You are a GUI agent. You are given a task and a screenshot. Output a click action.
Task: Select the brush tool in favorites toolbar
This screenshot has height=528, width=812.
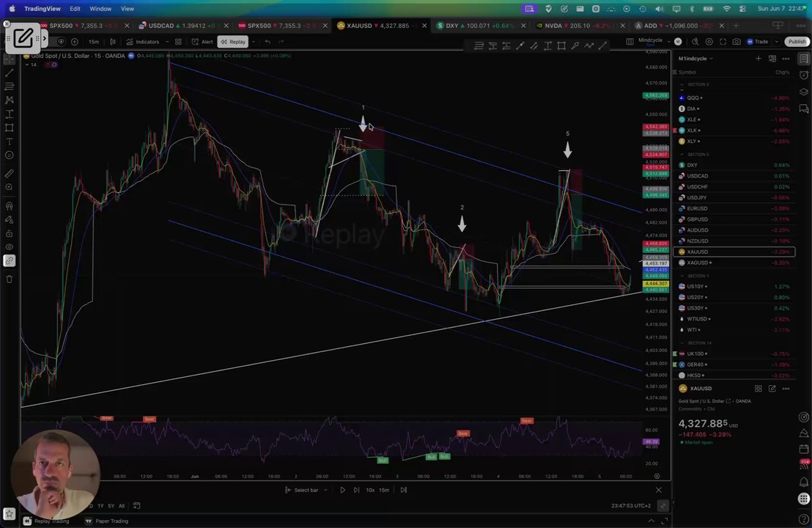click(x=575, y=46)
